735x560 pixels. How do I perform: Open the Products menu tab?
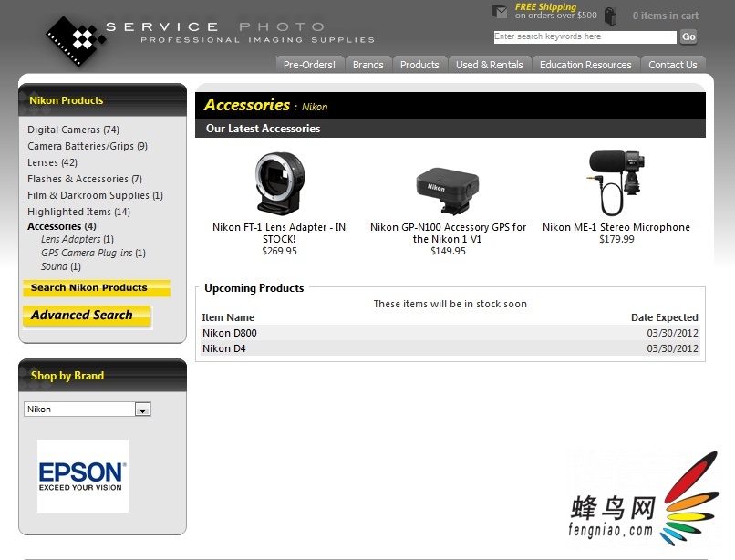419,65
